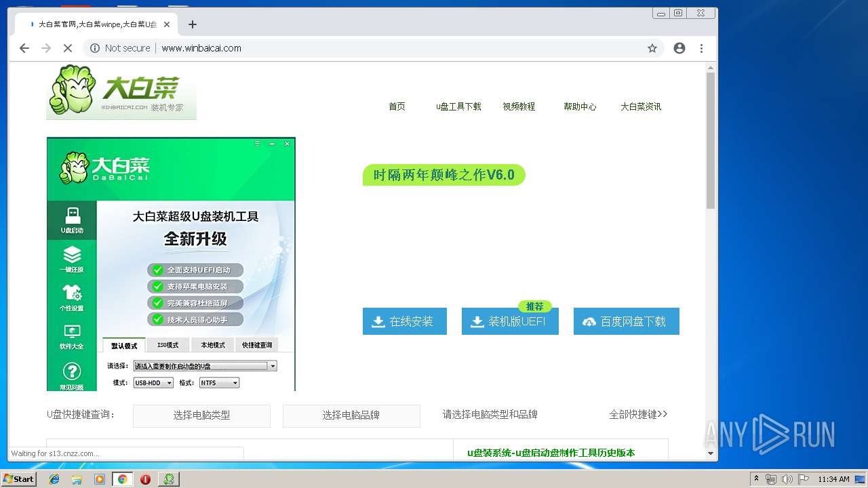Screen dimensions: 868x488
Task: Click the 完美兼容杜绝蓝屏 feature item
Action: tap(195, 303)
